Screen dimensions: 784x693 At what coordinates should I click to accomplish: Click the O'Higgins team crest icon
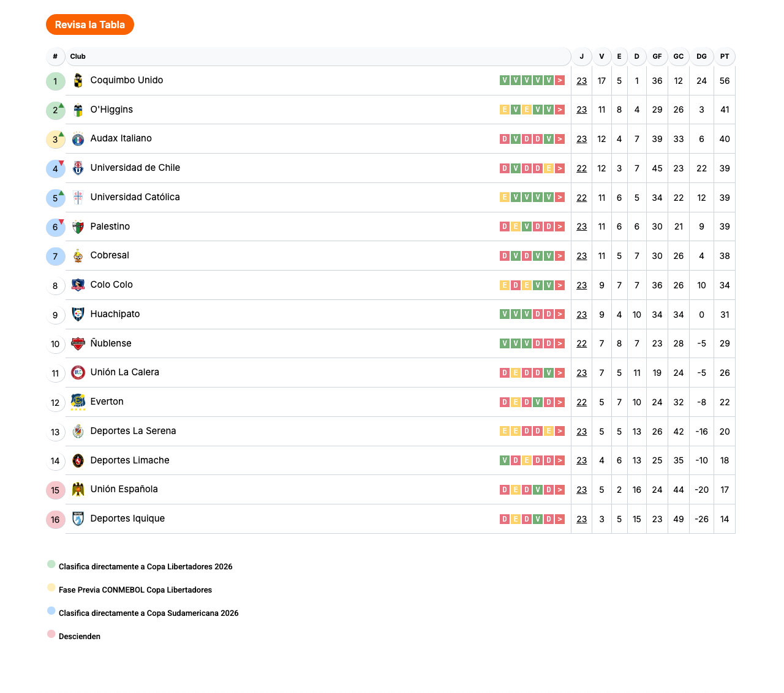[x=78, y=110]
